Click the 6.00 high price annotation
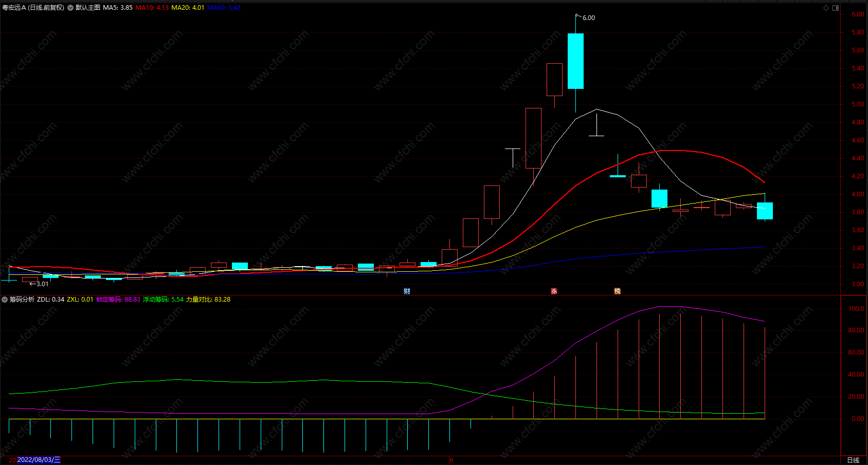Screen dimensions: 868x465 (x=589, y=18)
